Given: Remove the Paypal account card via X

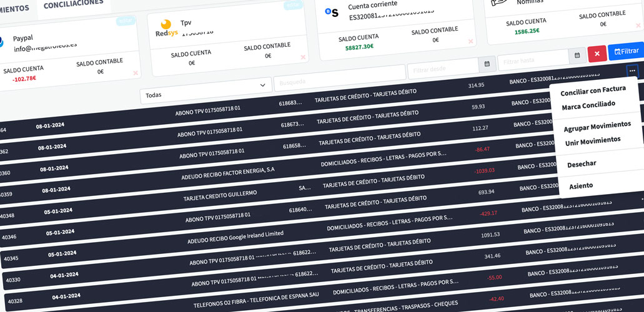Looking at the screenshot, I should click(136, 74).
